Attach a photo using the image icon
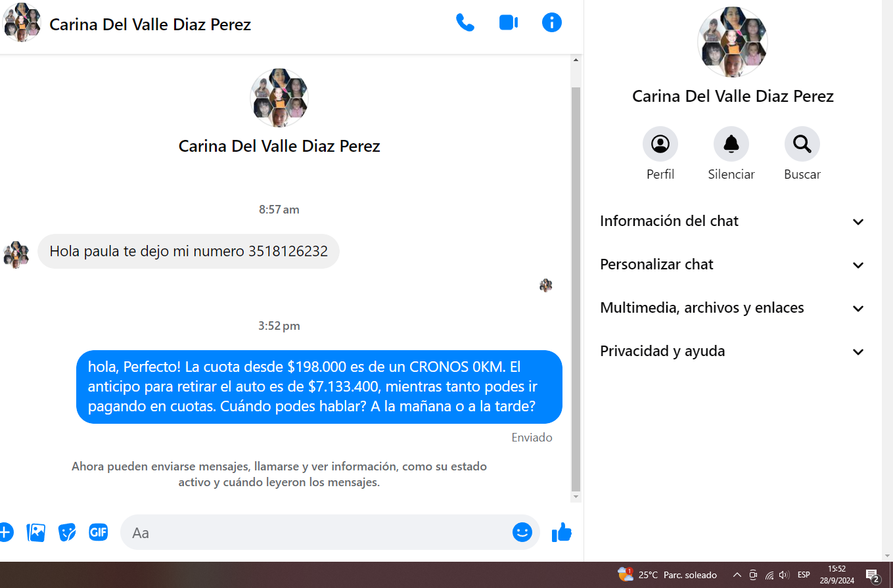This screenshot has height=588, width=893. pyautogui.click(x=36, y=532)
